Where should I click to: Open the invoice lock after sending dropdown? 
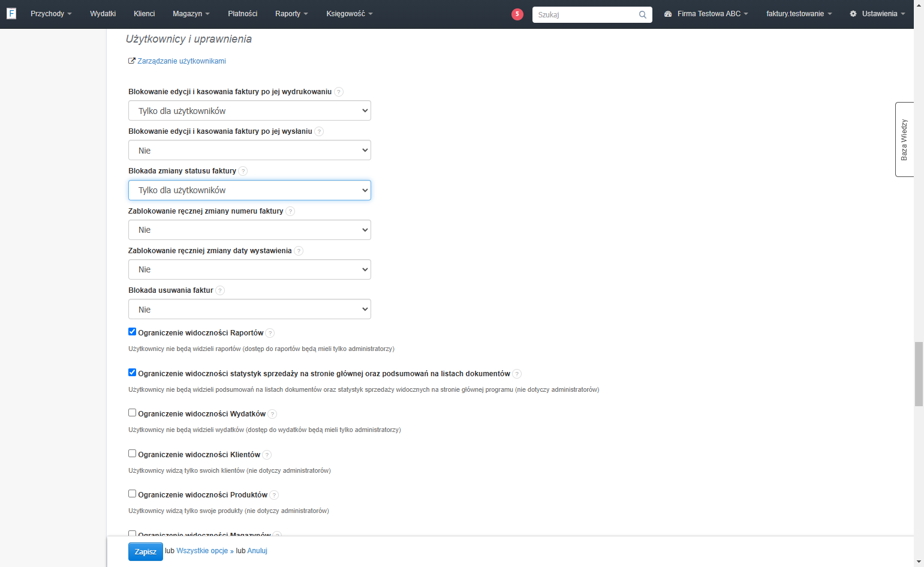pos(249,150)
